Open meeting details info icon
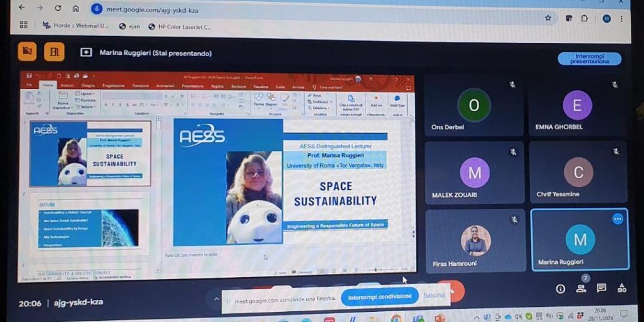The height and width of the screenshot is (322, 644). [560, 289]
